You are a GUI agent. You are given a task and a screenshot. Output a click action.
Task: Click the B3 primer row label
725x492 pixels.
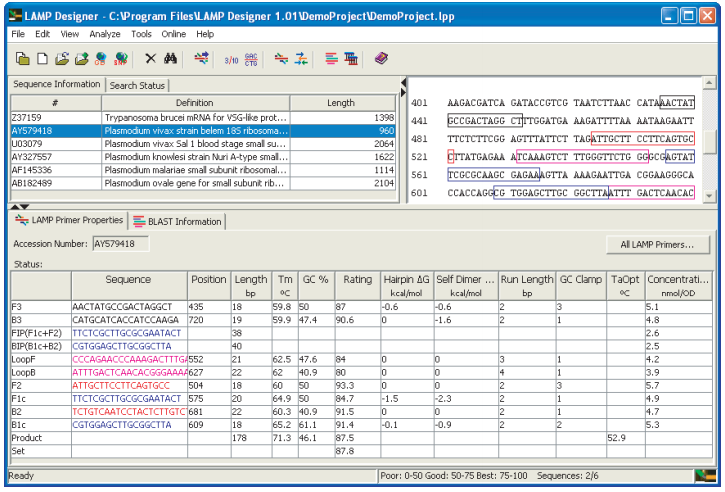[x=41, y=320]
